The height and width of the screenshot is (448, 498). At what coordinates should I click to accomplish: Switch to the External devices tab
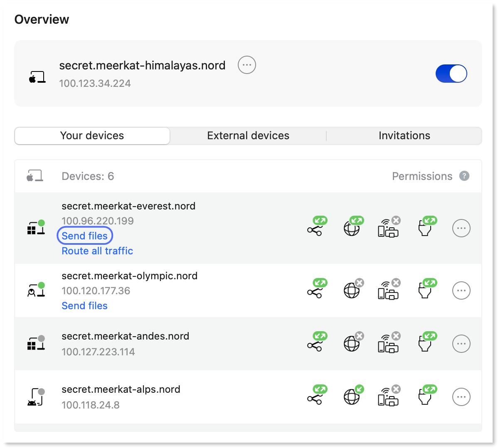point(248,135)
